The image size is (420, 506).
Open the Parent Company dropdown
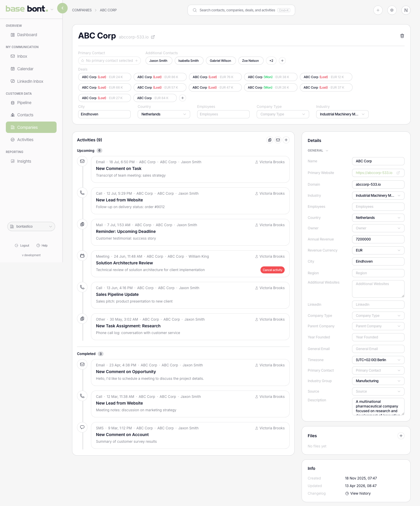378,326
